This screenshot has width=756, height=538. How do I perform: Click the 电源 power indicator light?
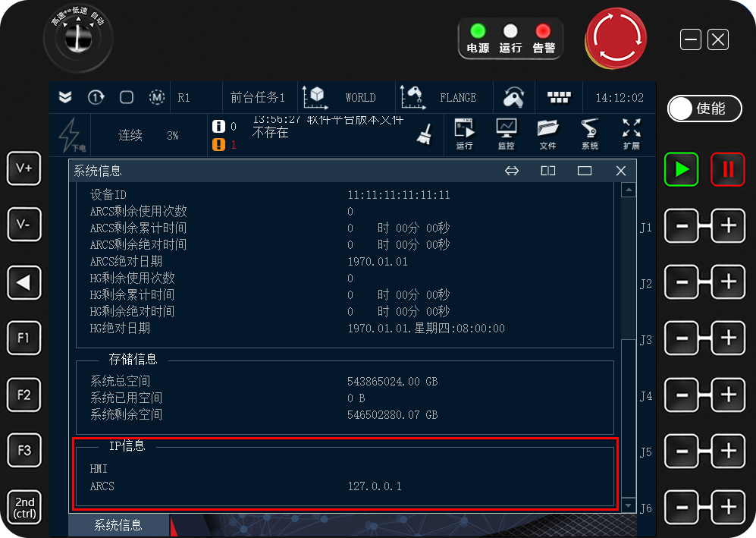[x=478, y=31]
